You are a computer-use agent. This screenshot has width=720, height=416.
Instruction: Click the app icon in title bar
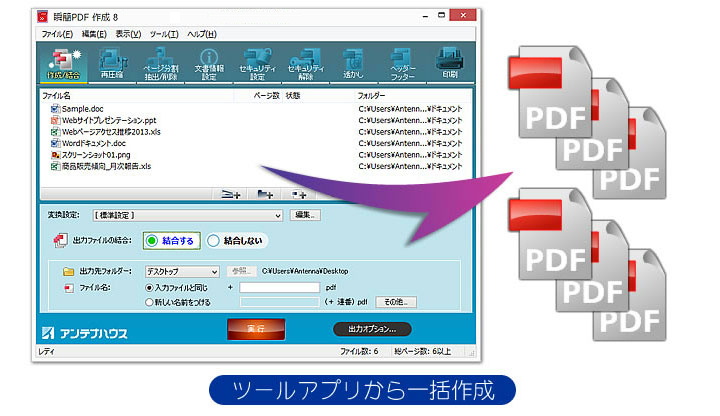pos(43,17)
